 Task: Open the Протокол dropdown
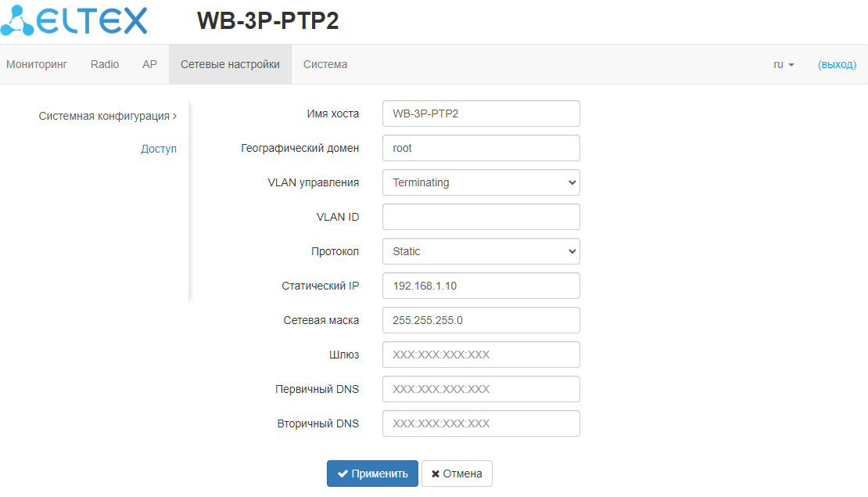click(x=481, y=251)
